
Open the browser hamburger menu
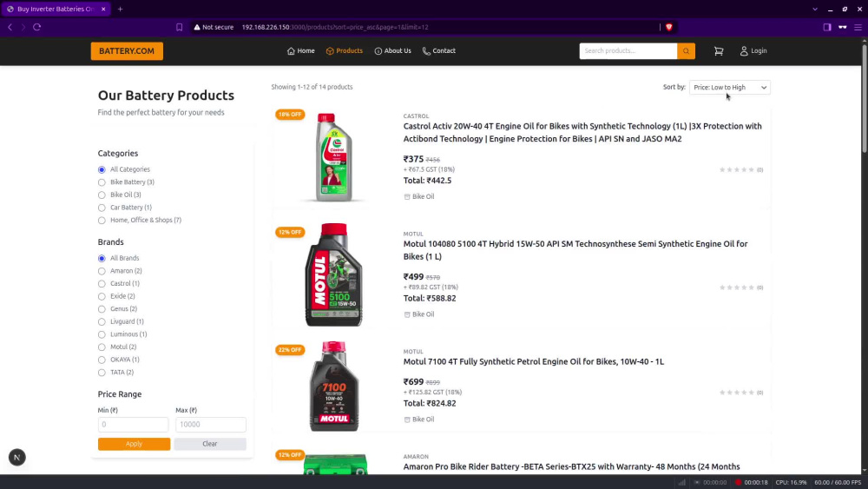pos(858,27)
